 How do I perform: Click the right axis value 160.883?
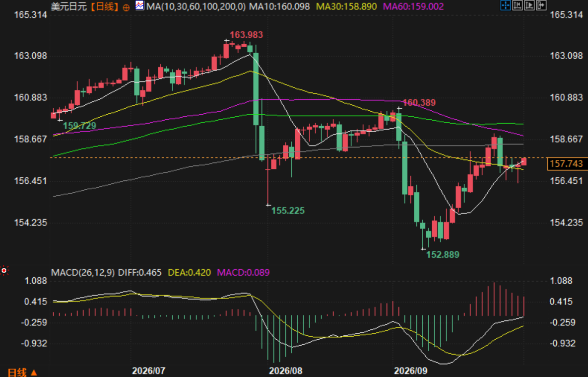(566, 98)
